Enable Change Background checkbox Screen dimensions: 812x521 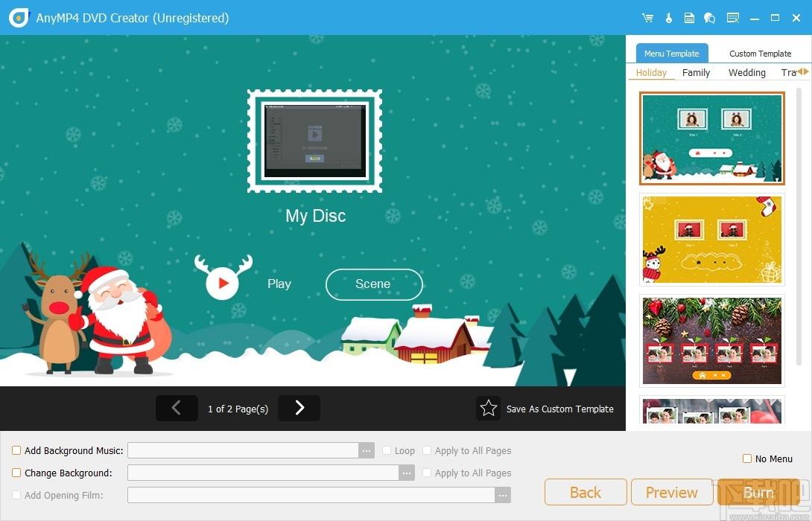[x=16, y=473]
